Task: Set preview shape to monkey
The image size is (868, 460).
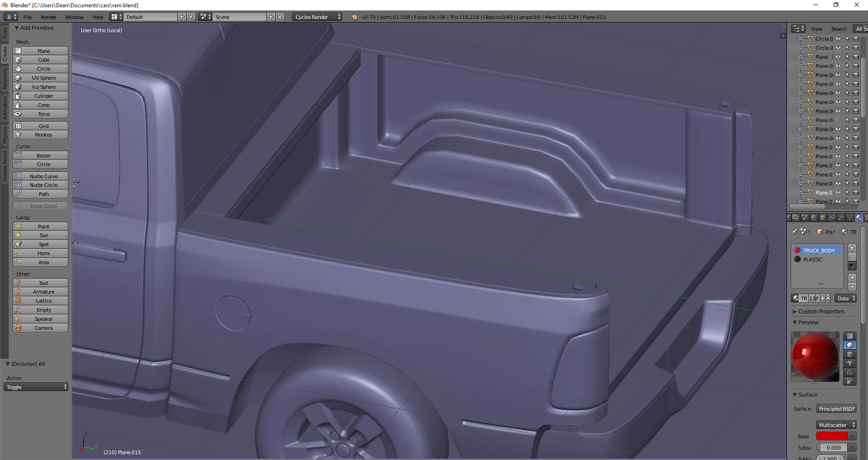Action: point(850,363)
